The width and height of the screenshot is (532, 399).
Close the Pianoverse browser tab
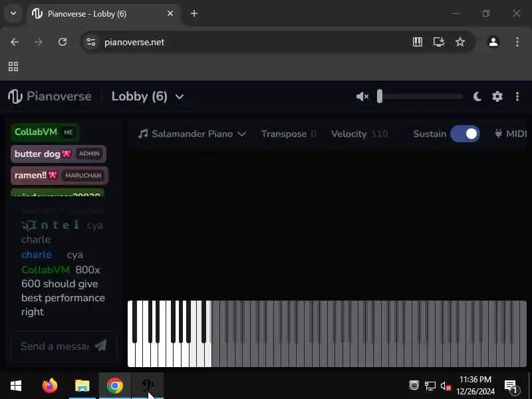click(x=170, y=13)
